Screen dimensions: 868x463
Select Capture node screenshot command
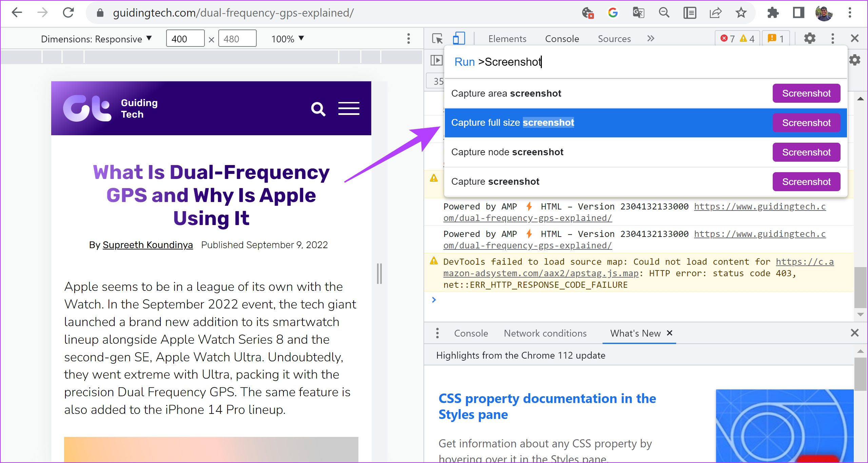(646, 152)
